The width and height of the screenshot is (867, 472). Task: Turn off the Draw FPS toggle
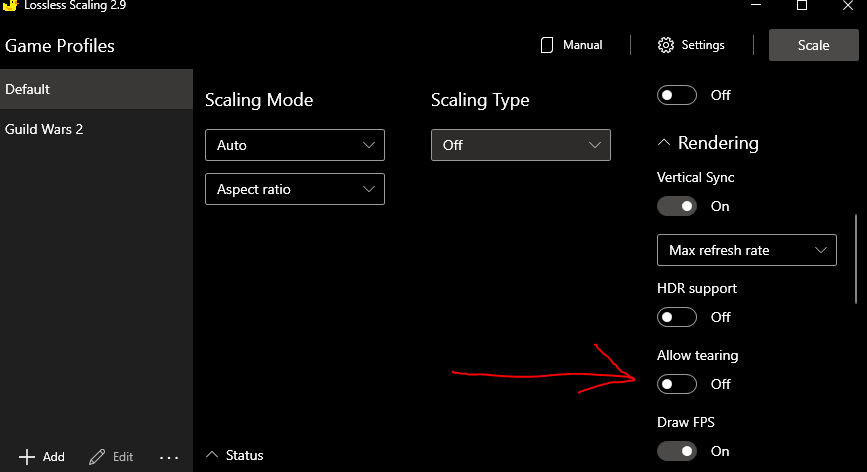677,451
